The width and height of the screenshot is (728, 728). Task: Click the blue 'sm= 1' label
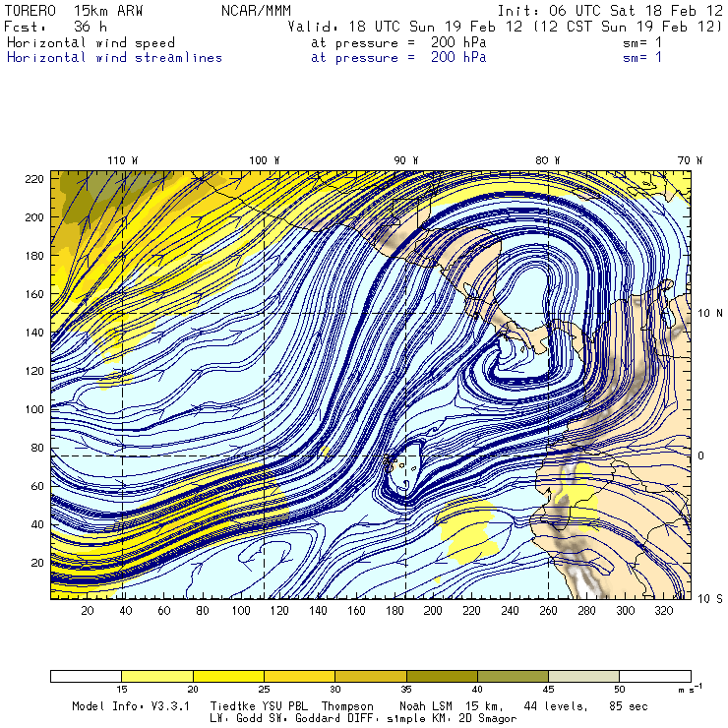pos(642,58)
